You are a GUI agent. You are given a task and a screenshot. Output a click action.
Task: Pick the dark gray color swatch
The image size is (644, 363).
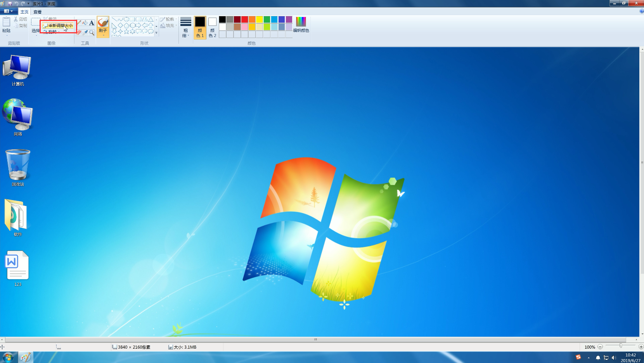pyautogui.click(x=230, y=19)
